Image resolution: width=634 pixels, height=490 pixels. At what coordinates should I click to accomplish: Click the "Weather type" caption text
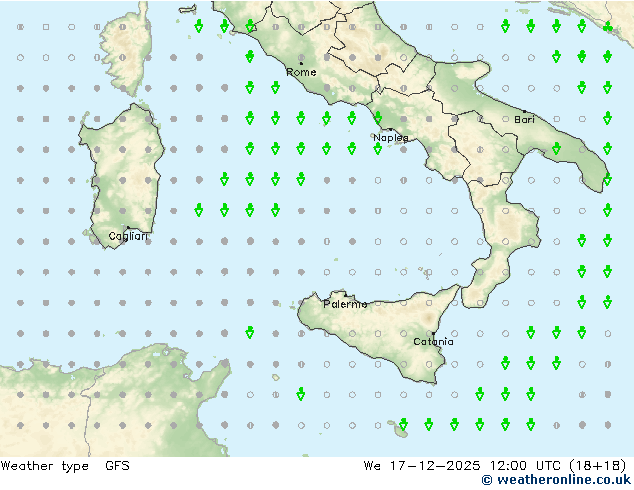point(44,466)
